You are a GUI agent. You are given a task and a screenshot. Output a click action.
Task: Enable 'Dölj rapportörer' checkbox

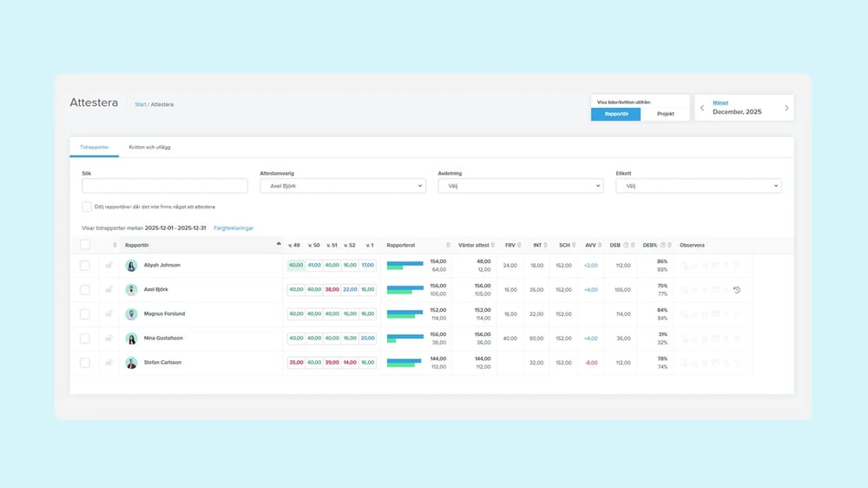pyautogui.click(x=87, y=207)
